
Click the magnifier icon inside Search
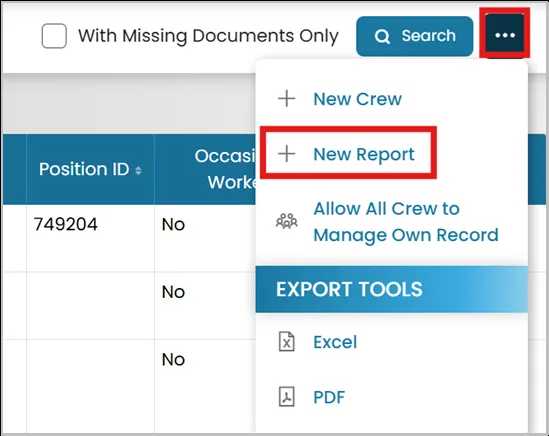click(382, 36)
